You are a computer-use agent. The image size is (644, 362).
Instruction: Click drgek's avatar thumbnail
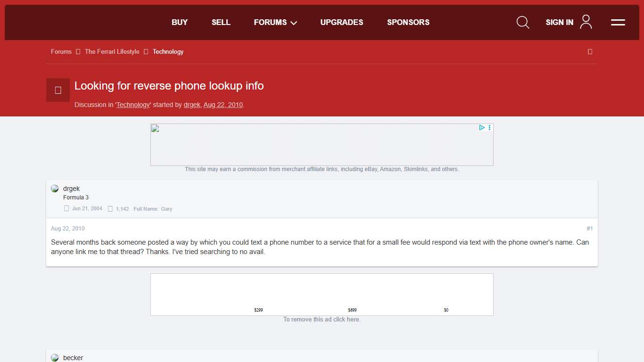(55, 188)
